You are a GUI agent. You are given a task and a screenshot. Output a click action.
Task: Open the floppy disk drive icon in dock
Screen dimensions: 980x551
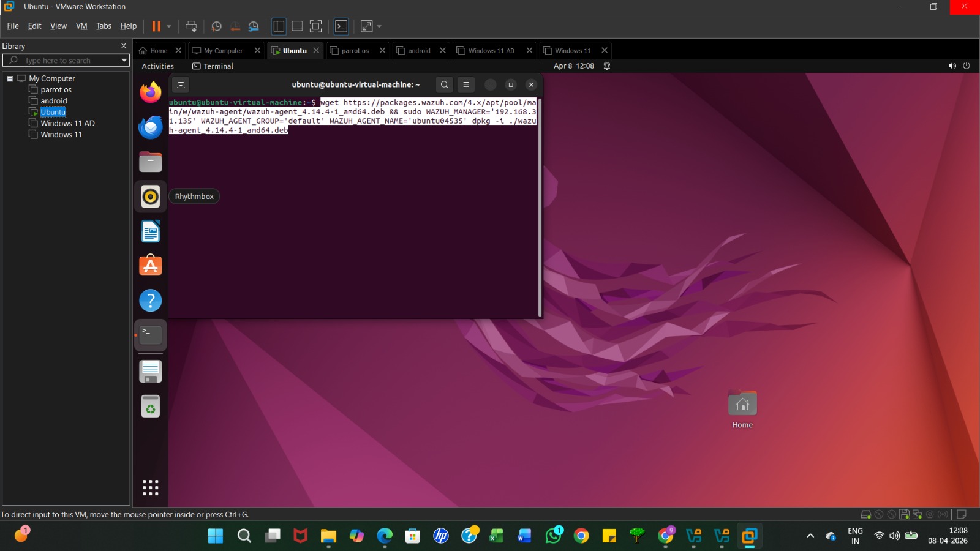click(151, 372)
